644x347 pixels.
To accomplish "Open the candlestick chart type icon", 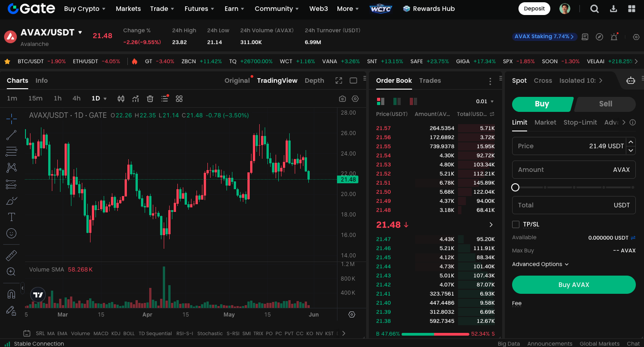I will (121, 99).
